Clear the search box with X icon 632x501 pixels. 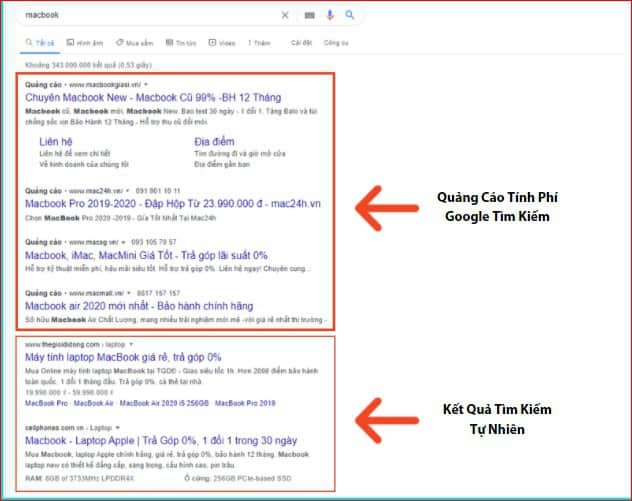285,15
